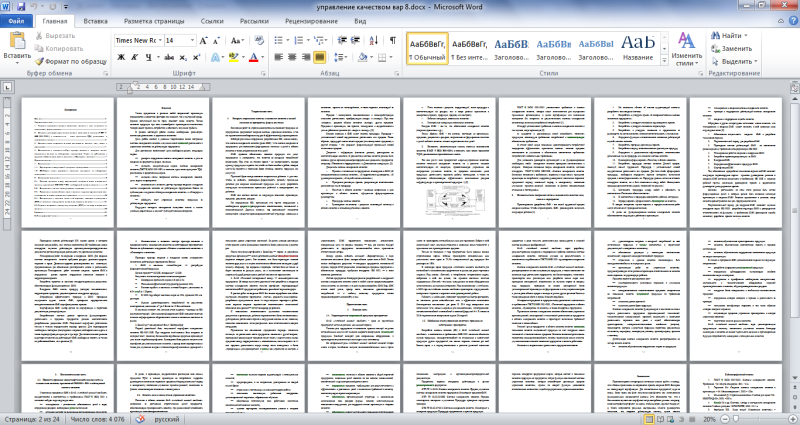
Task: Align text to the left
Action: [279, 57]
